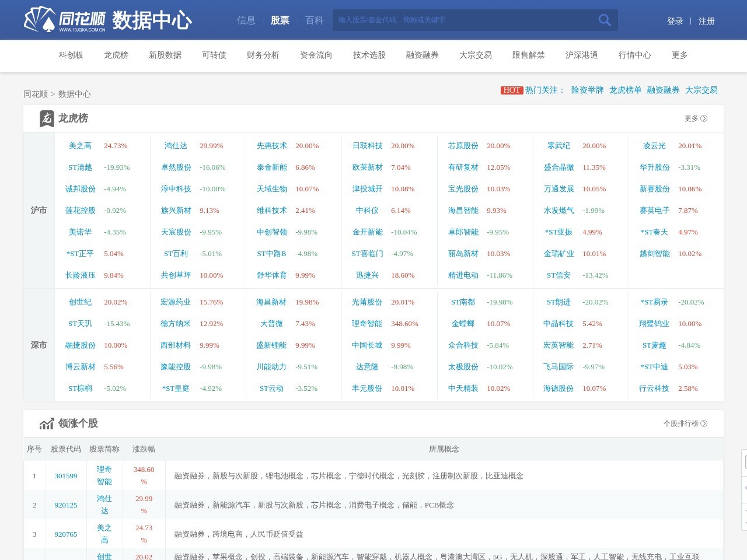Switch to the 百科 search tab
The width and height of the screenshot is (747, 560).
[x=315, y=20]
